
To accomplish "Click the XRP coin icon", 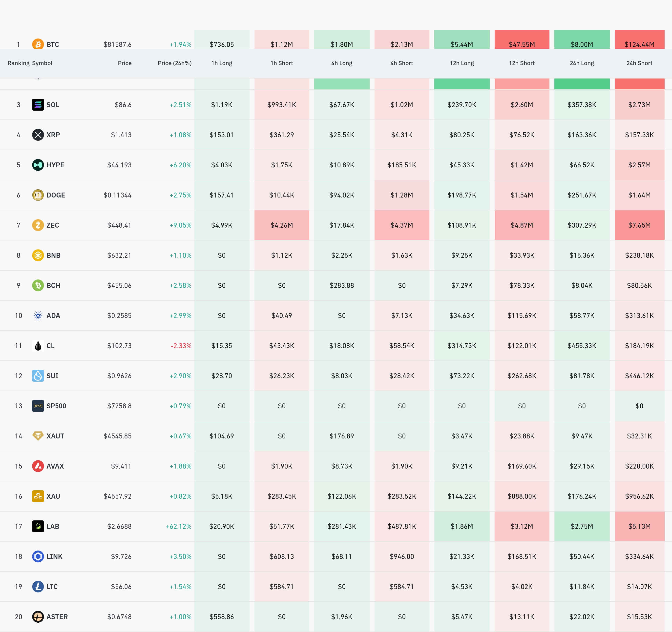I will click(x=38, y=135).
